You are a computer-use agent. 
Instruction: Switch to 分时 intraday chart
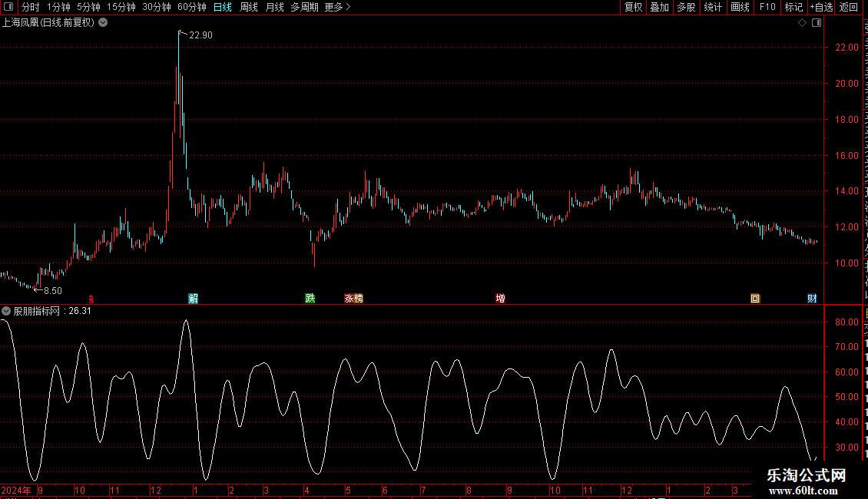point(31,7)
